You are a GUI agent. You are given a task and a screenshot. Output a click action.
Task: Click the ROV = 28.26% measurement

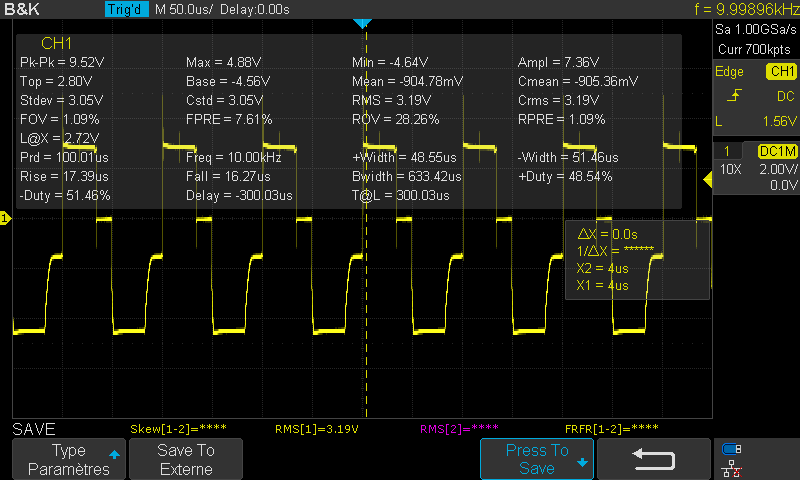click(395, 119)
